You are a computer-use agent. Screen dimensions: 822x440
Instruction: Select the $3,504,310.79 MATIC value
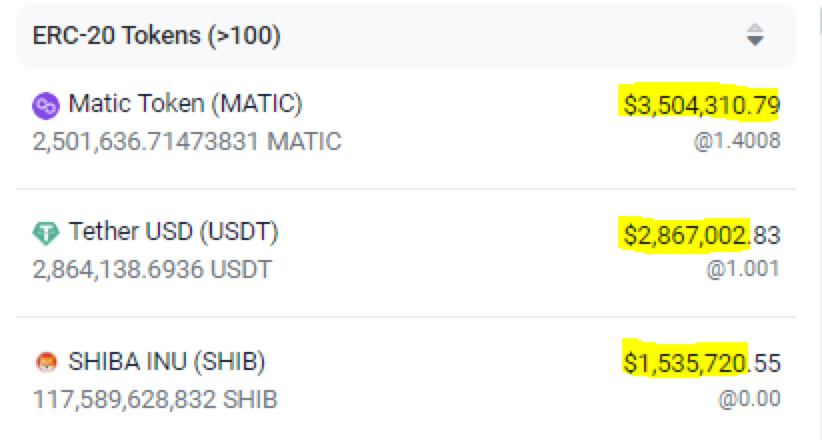701,105
